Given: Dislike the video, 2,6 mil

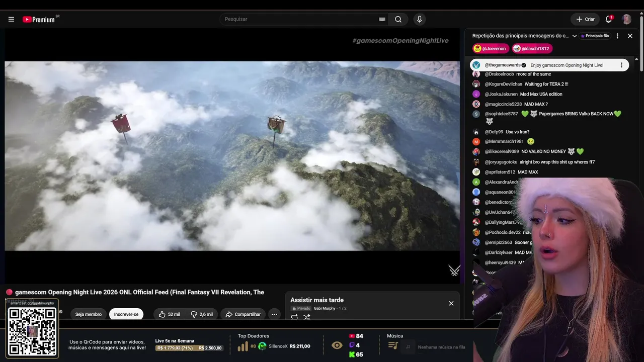Looking at the screenshot, I should (202, 314).
